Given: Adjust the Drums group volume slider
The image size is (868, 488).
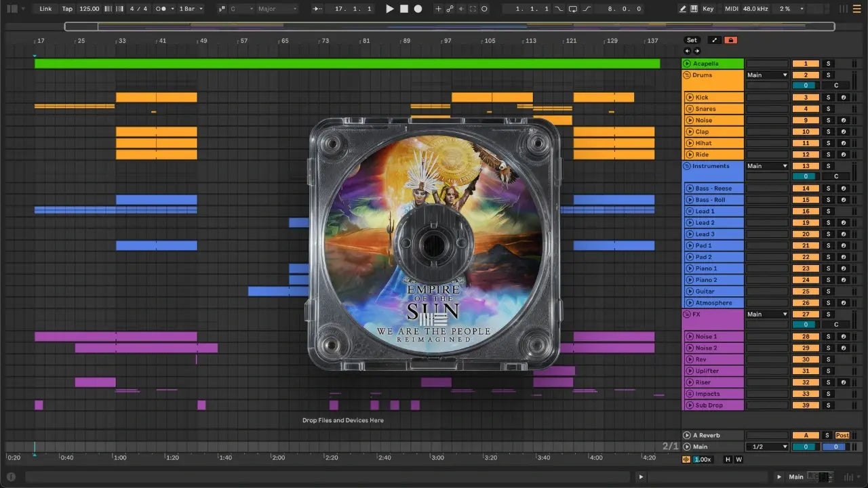Looking at the screenshot, I should tap(806, 85).
